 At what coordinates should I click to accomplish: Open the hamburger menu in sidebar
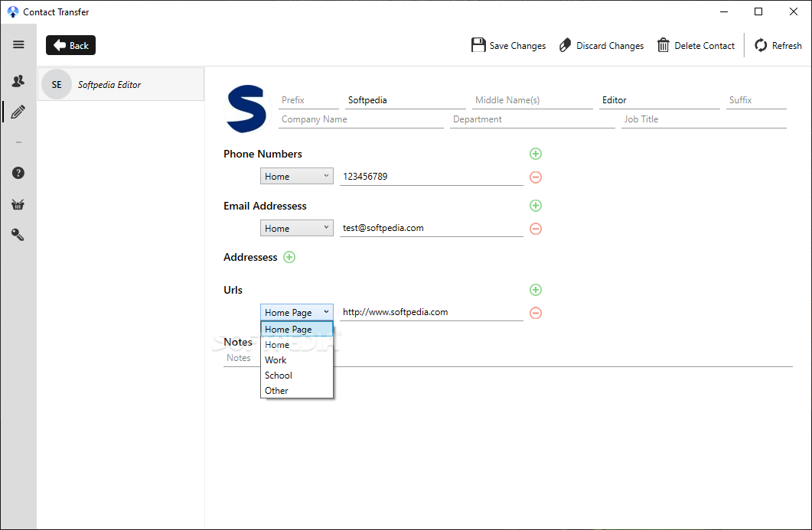[18, 44]
